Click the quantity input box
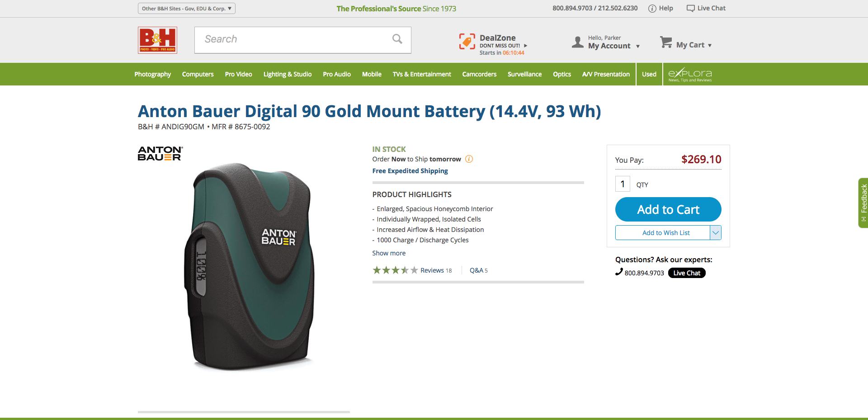Viewport: 868px width, 420px height. pyautogui.click(x=623, y=184)
